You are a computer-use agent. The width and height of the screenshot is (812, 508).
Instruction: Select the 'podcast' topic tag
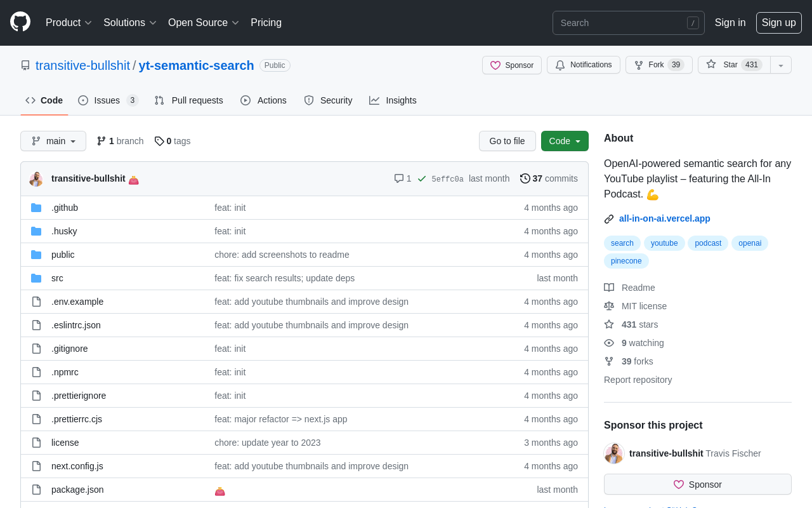[x=708, y=243]
